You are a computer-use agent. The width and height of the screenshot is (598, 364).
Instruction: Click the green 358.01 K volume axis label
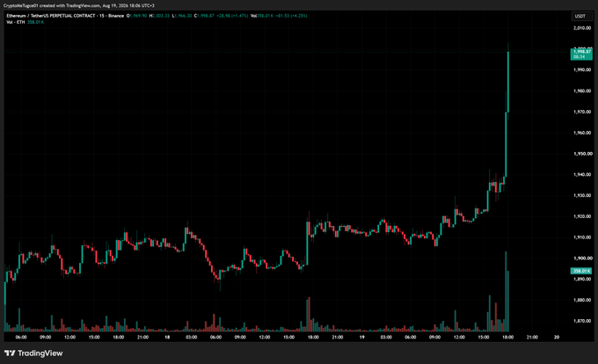(581, 271)
